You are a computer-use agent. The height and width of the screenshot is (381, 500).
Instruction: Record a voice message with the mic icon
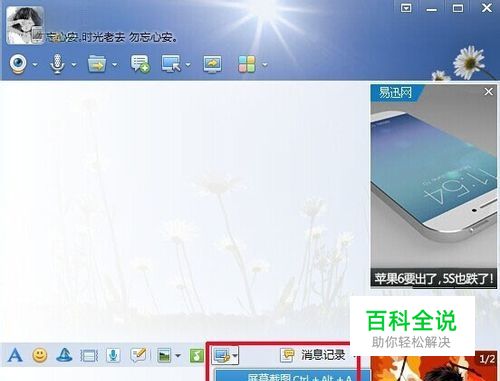tap(113, 355)
